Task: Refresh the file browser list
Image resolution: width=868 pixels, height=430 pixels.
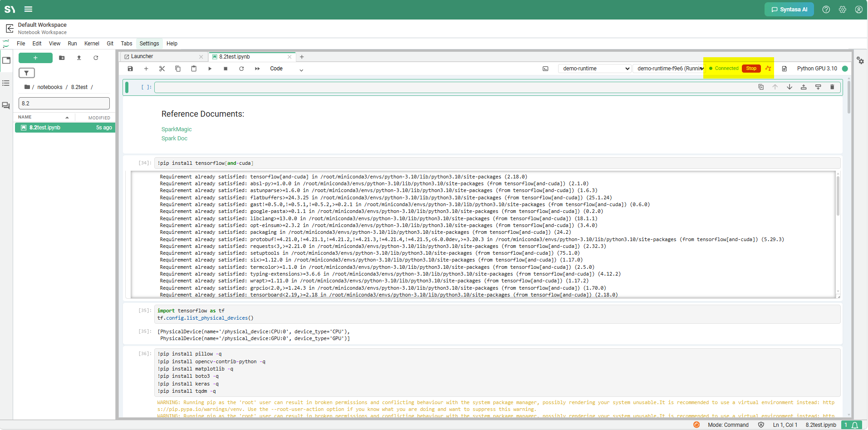Action: [96, 58]
